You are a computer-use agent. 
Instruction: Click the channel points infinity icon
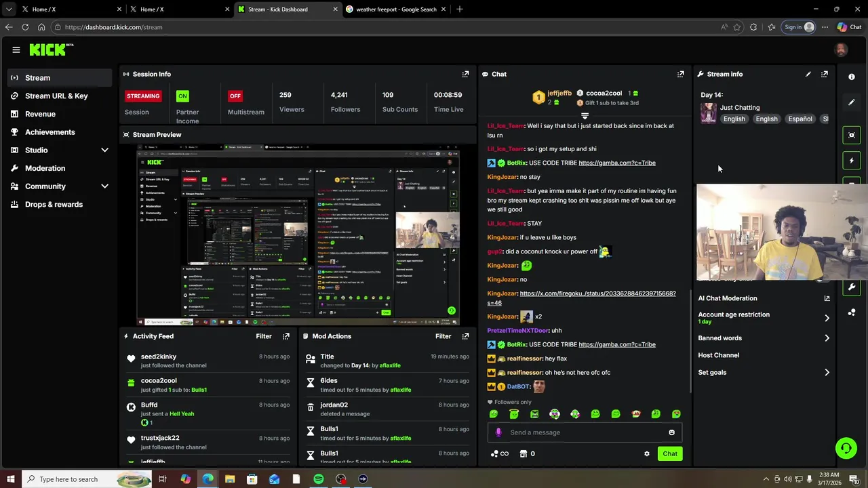tap(499, 454)
